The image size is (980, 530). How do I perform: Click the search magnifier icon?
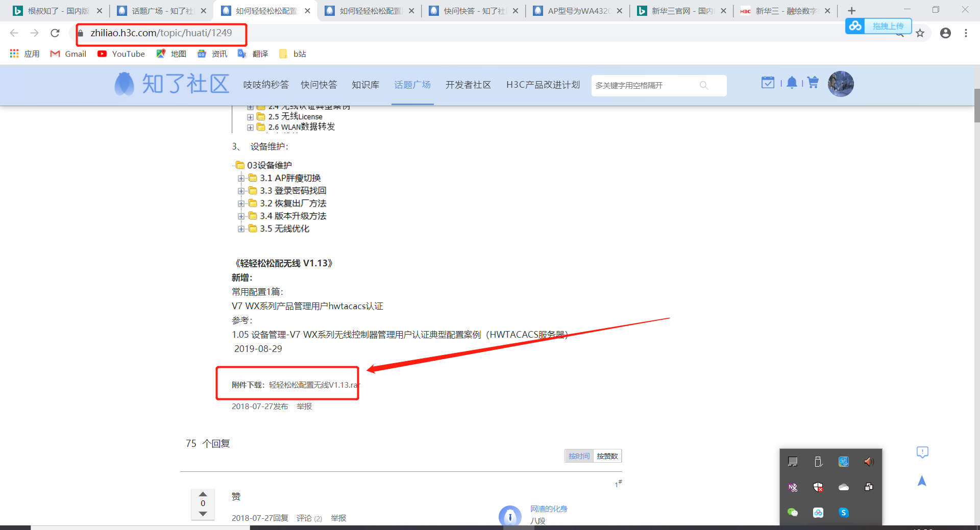[704, 85]
